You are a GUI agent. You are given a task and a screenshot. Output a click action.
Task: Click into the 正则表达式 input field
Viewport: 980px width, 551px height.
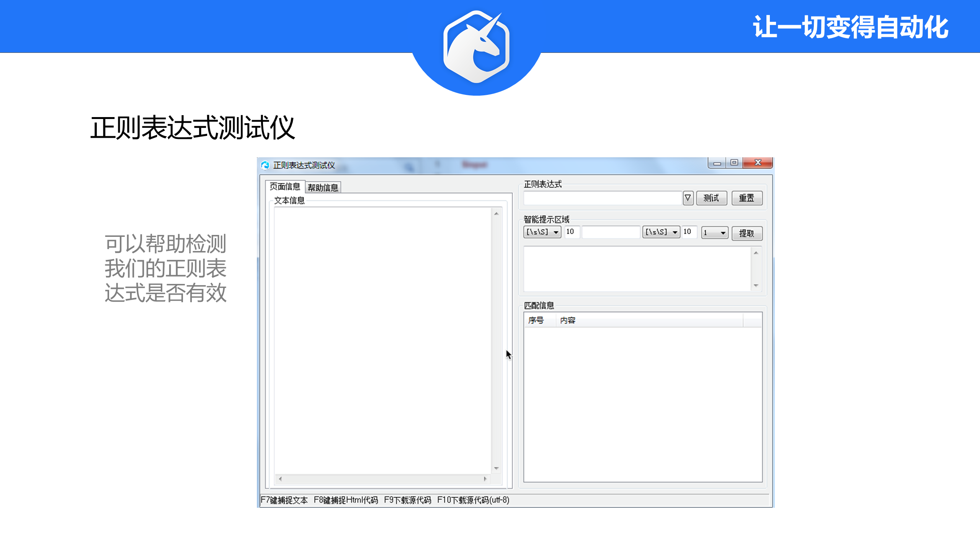point(603,198)
